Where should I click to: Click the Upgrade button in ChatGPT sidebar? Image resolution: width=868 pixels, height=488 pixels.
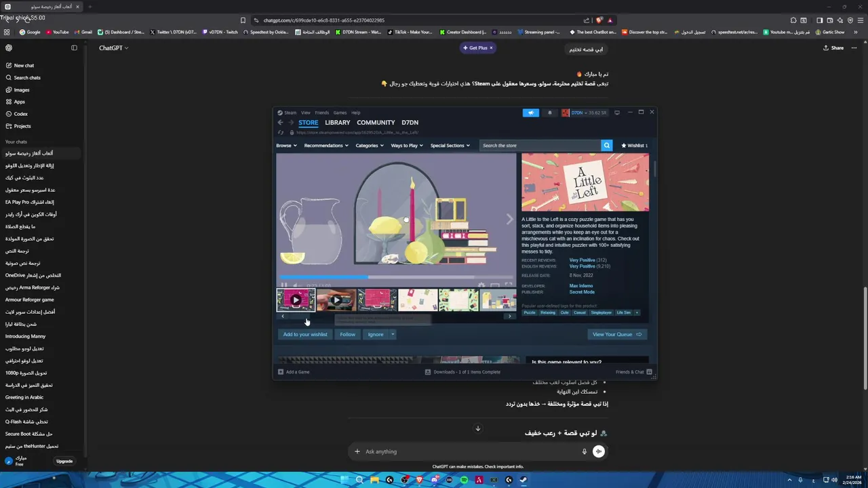point(64,461)
